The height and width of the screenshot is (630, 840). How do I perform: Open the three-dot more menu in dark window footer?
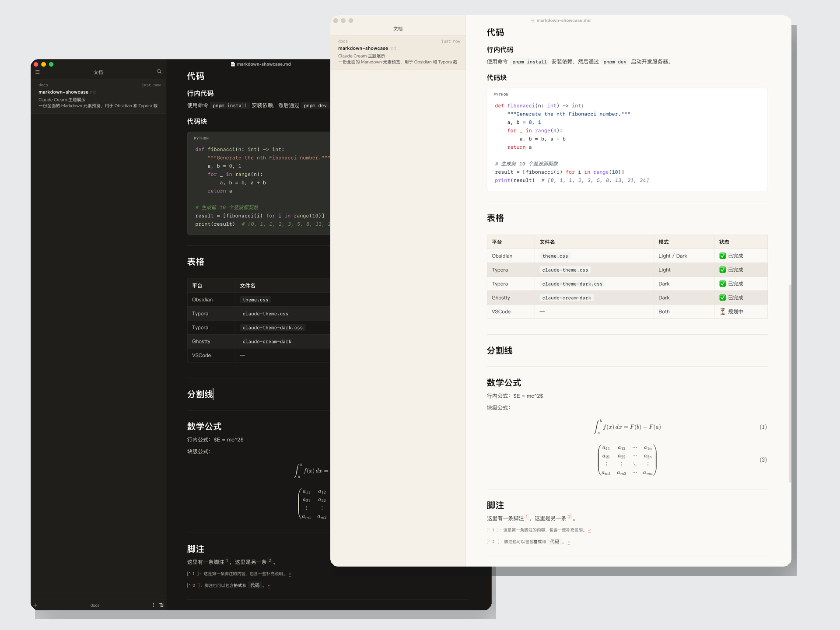153,605
